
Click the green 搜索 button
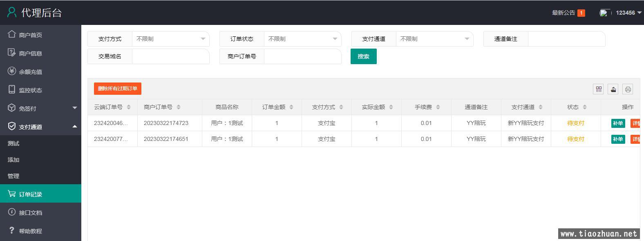pos(363,56)
